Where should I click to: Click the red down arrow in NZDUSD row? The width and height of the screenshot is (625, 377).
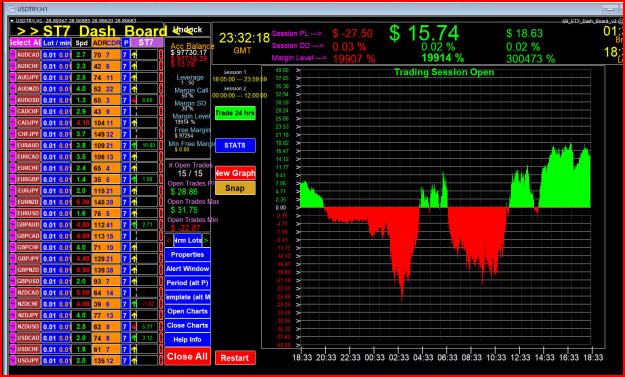point(134,327)
